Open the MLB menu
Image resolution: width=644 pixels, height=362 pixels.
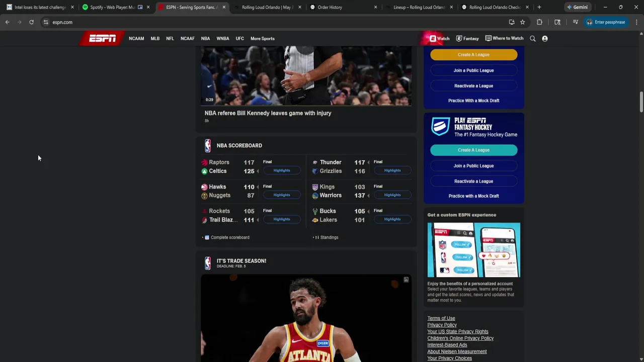point(155,39)
